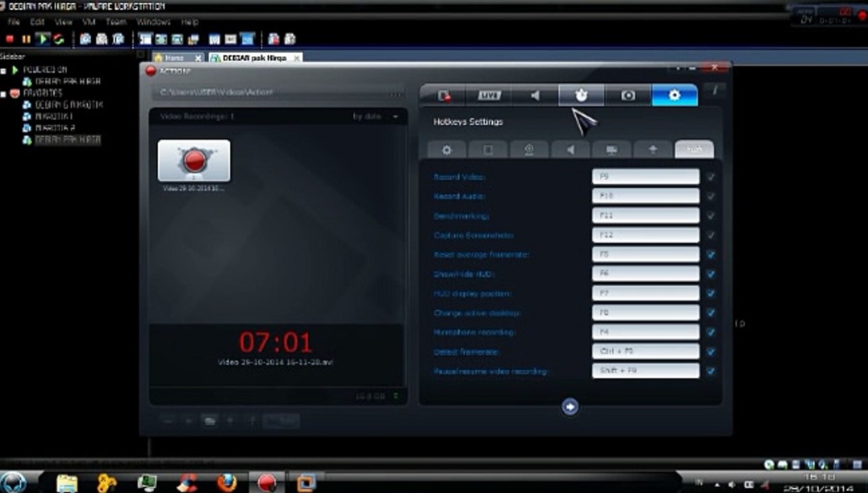The image size is (868, 493).
Task: Select MIKROTIK 2 in sidebar
Action: point(49,128)
